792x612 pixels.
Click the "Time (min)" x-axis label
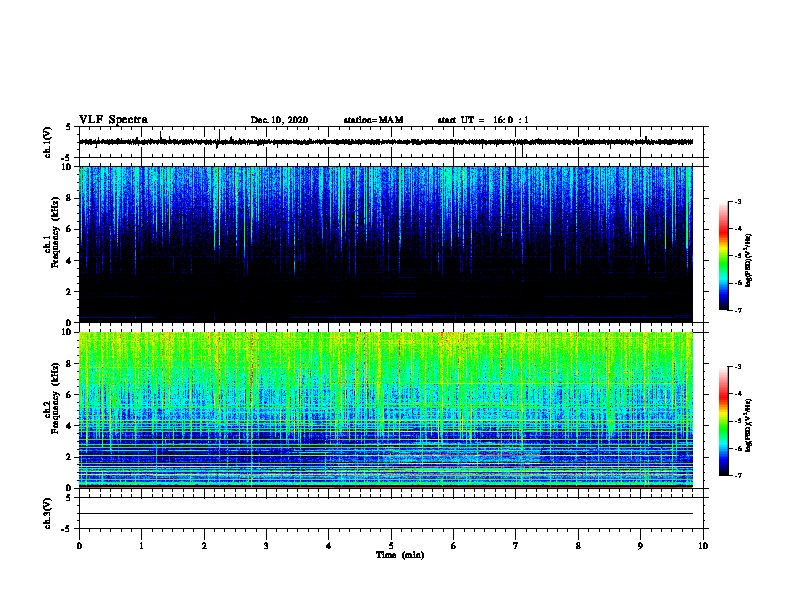(x=400, y=555)
